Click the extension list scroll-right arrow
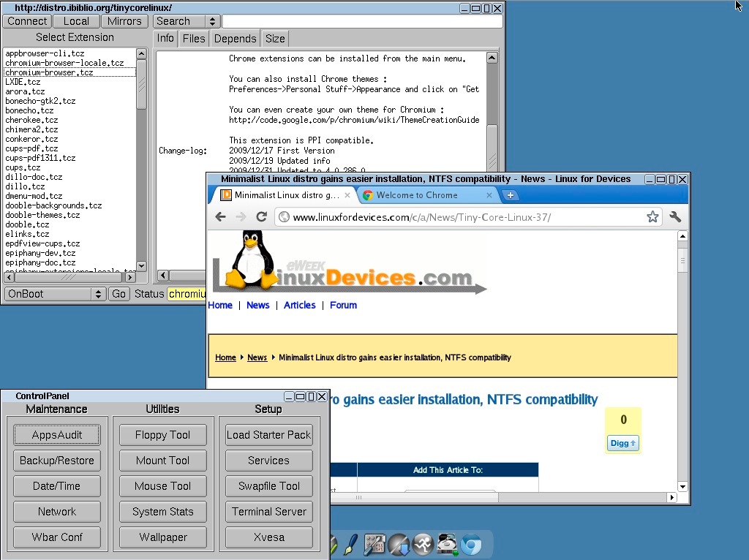The height and width of the screenshot is (560, 749). [130, 277]
